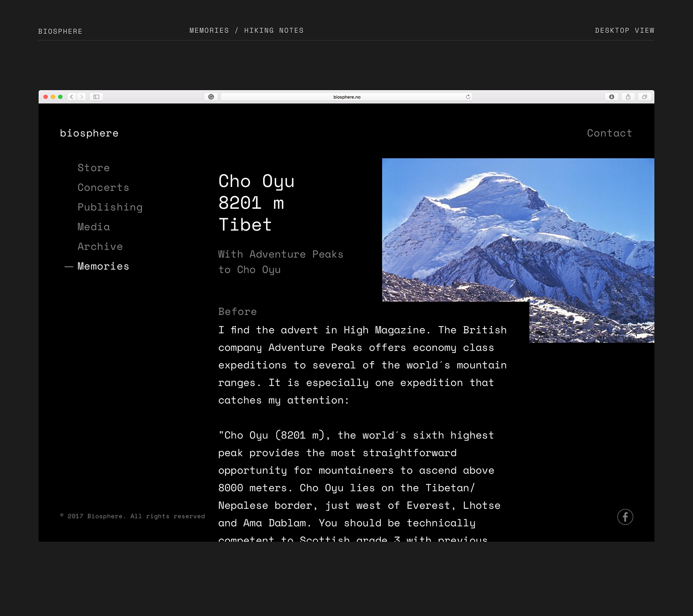Click the copyright '2017 Biosphere' footer text

[x=132, y=516]
